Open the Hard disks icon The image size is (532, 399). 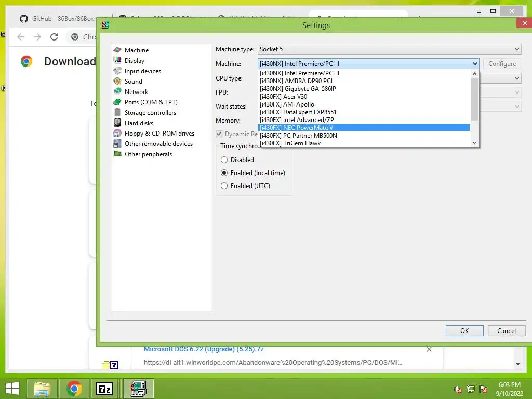[x=117, y=123]
